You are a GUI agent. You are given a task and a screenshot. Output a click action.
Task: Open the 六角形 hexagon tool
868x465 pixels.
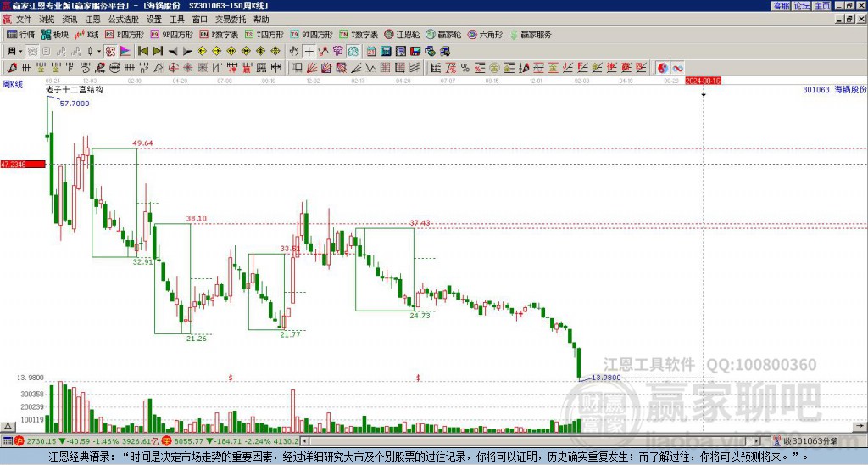[x=485, y=34]
